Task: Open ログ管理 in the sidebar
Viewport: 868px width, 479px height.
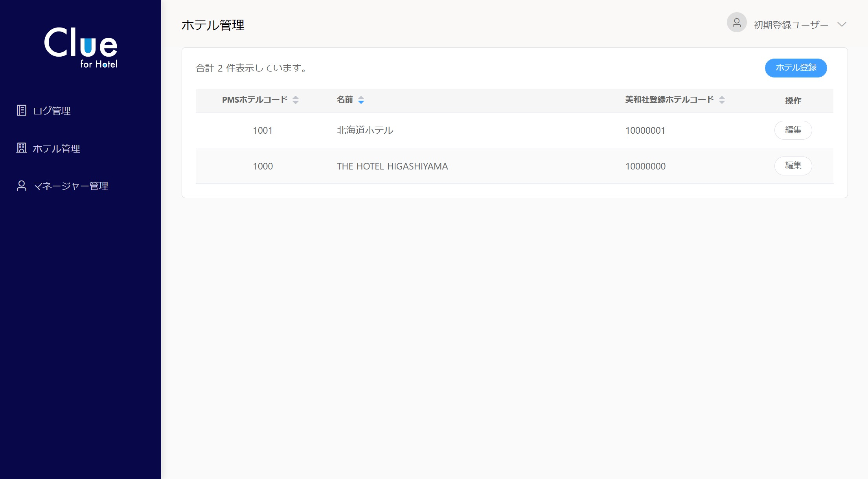Action: tap(51, 111)
